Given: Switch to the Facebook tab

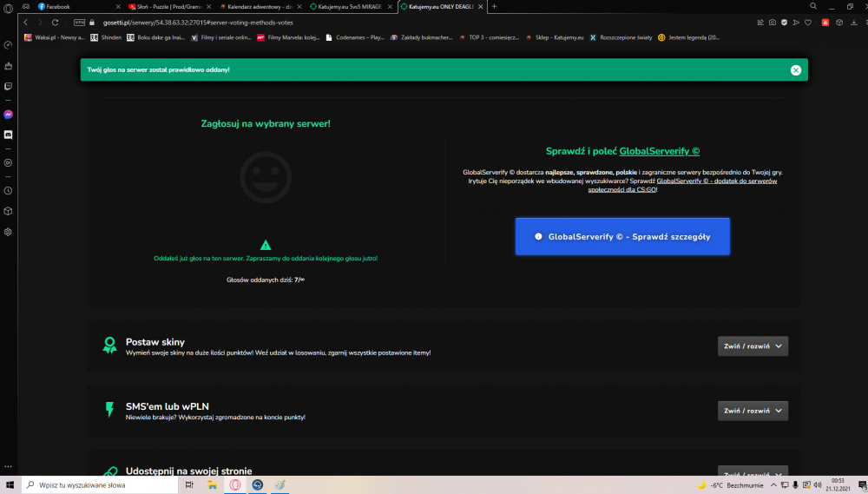Looking at the screenshot, I should (x=76, y=7).
